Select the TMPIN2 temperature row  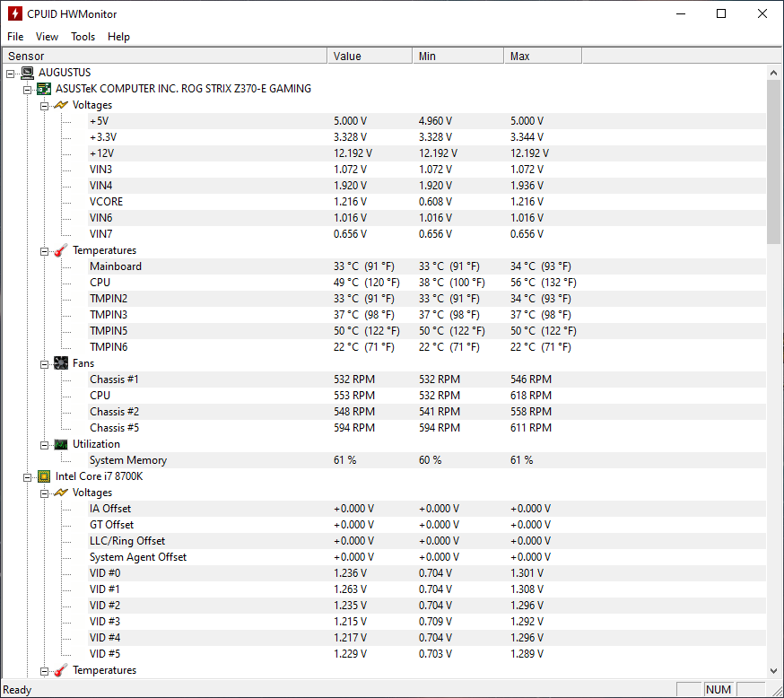[x=427, y=299]
